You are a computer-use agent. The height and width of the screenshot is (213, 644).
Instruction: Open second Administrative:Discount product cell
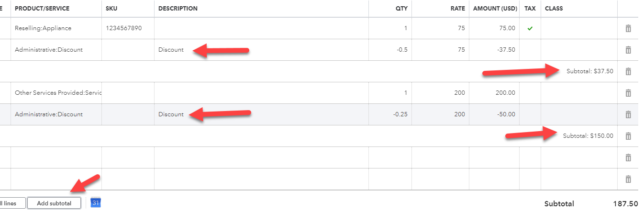click(56, 114)
